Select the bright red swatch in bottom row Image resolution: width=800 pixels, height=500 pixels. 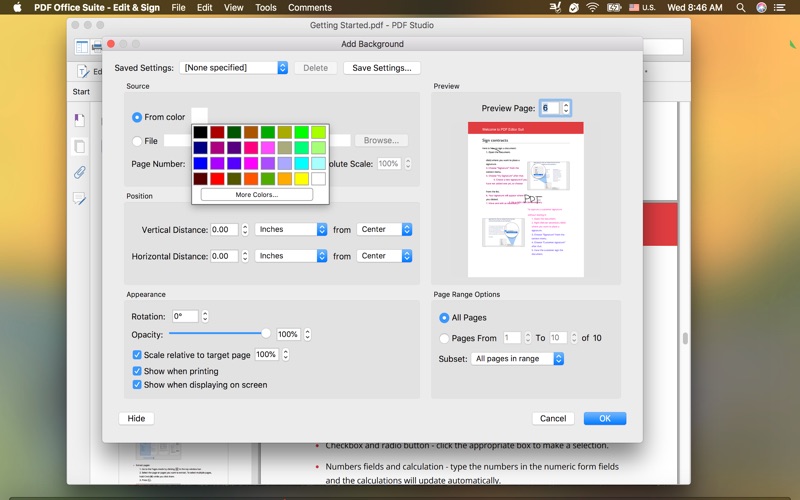[217, 179]
